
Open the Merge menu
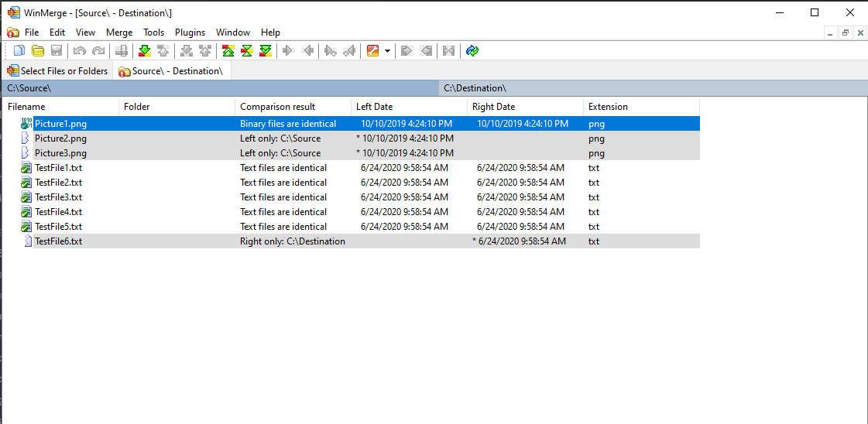tap(119, 32)
